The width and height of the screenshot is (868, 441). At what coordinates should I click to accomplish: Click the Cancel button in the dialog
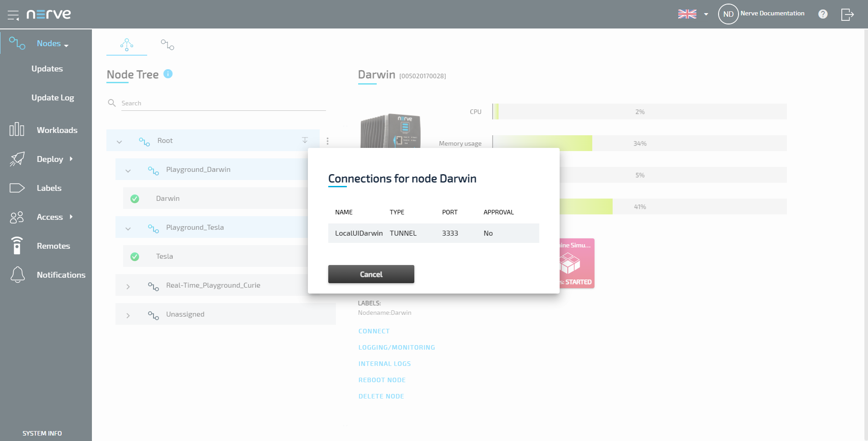[371, 274]
